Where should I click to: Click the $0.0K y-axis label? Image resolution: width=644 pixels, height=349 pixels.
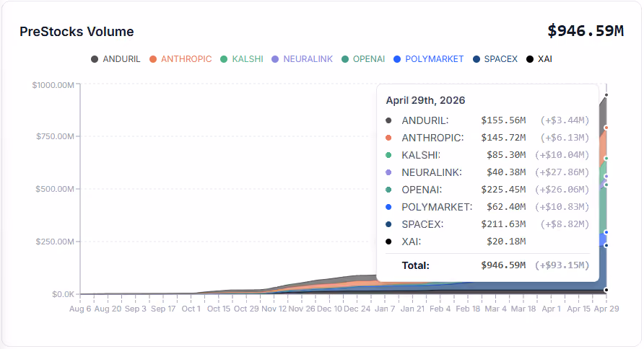pos(64,294)
